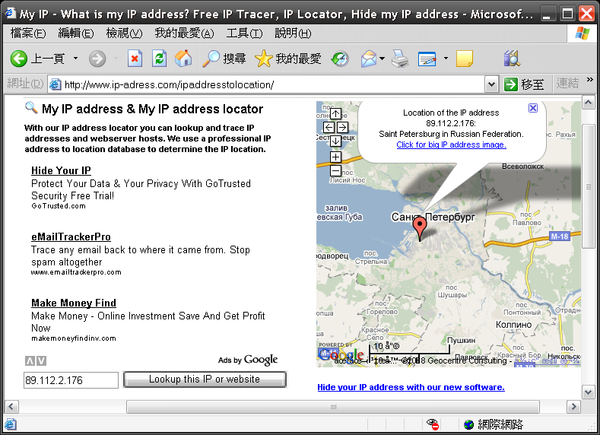
Task: Click the red map location marker
Action: 420,229
